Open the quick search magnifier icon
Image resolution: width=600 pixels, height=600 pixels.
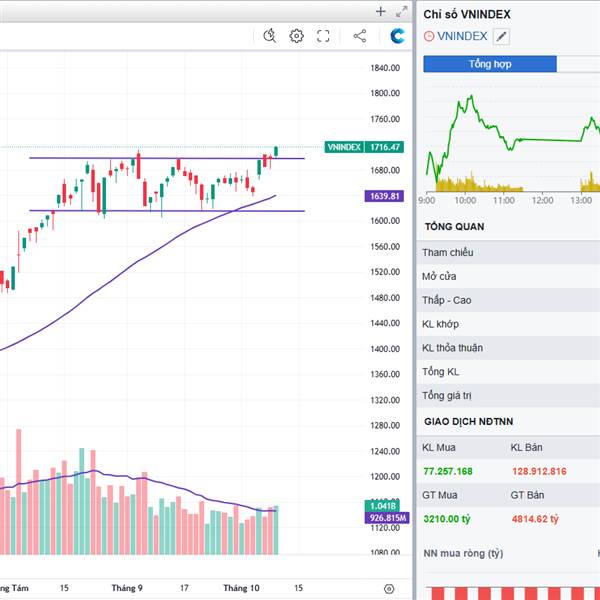tap(269, 36)
